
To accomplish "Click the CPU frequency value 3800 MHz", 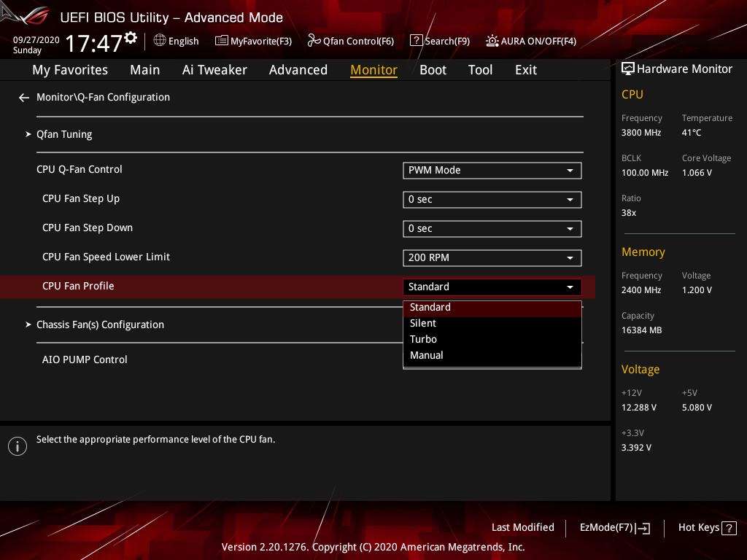I will (641, 133).
